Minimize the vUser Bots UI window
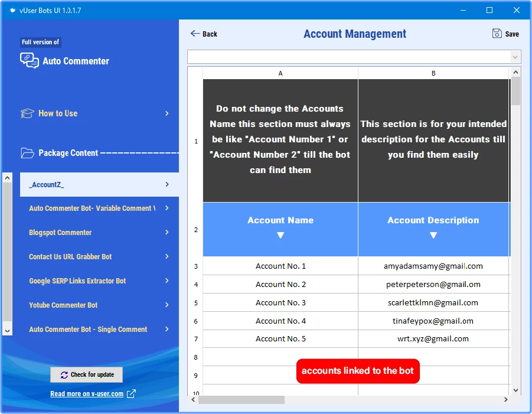This screenshot has height=414, width=532. [463, 10]
